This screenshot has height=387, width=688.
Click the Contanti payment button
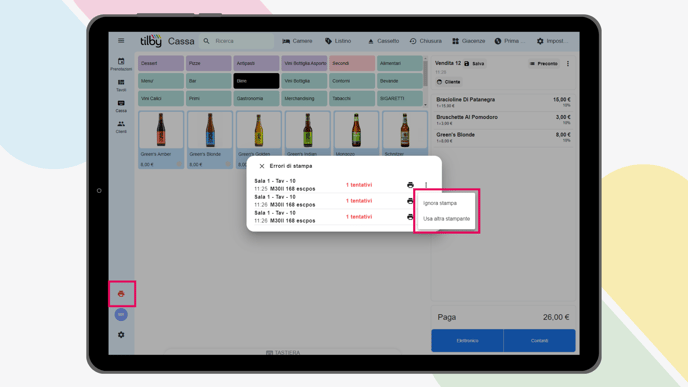(539, 340)
